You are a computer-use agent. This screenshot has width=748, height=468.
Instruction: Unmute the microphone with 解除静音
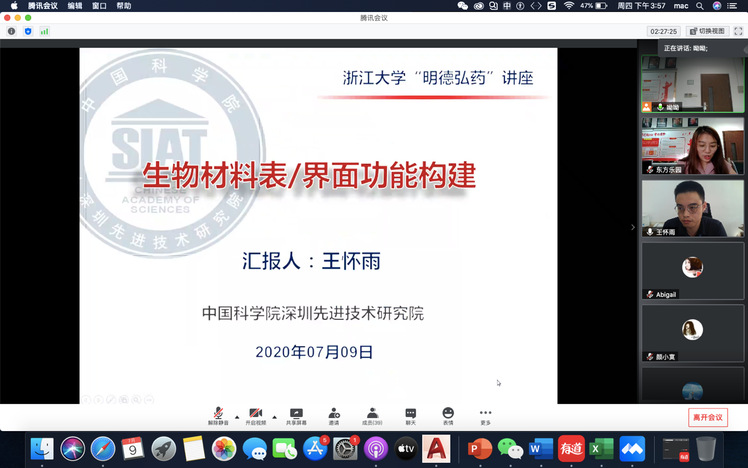(218, 416)
